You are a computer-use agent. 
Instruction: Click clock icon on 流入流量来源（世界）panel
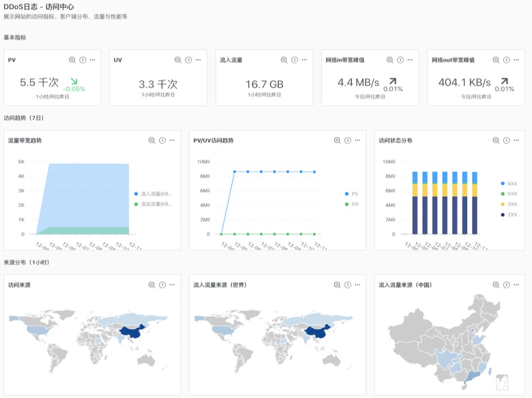coord(348,285)
